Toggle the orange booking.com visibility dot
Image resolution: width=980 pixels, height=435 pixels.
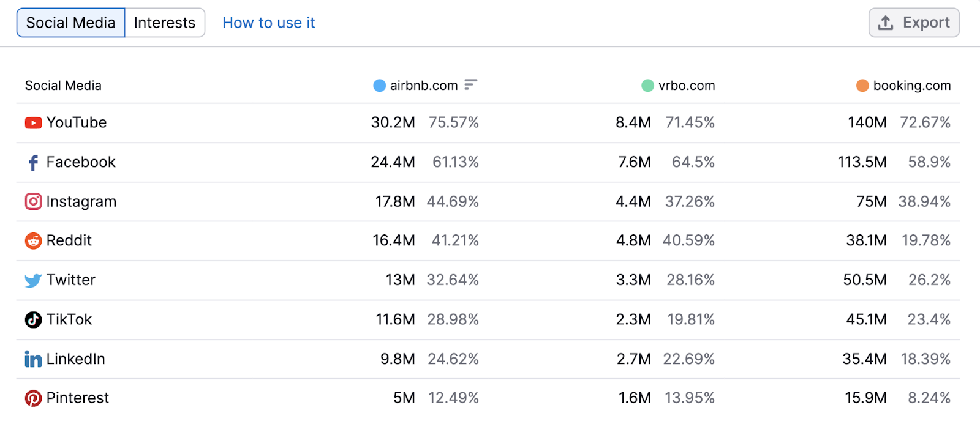tap(863, 86)
